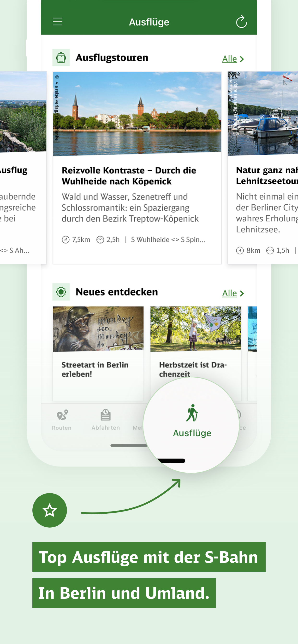Click the Ausflugstouren section heading
Viewport: 298px width, 644px height.
tap(112, 57)
